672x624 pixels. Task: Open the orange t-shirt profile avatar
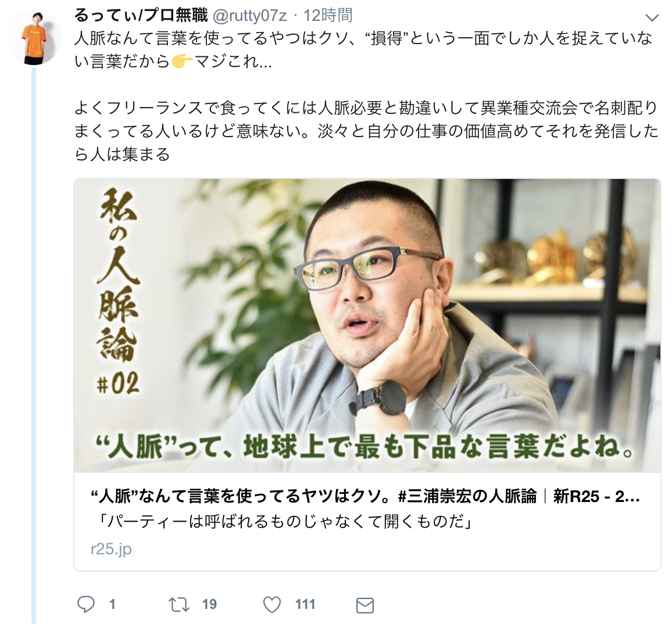(34, 37)
